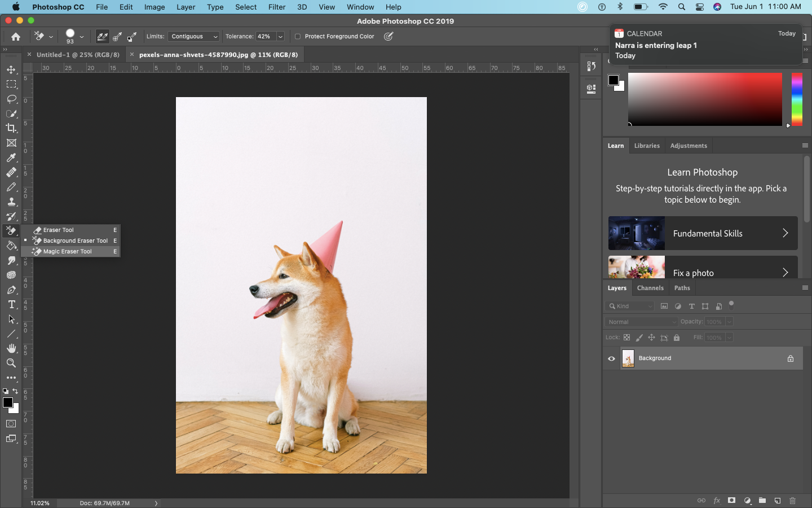This screenshot has height=508, width=812.
Task: Enable Protect Foreground Color
Action: coord(298,36)
